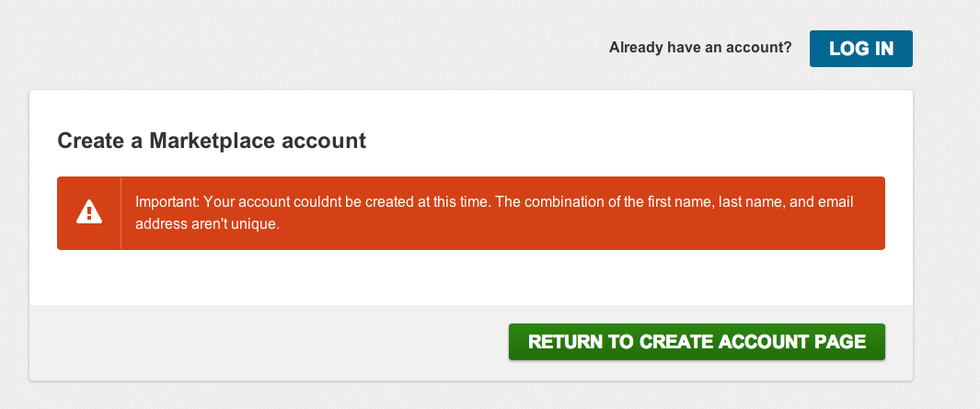Click the blue LOG IN control
The height and width of the screenshot is (409, 980).
point(860,49)
